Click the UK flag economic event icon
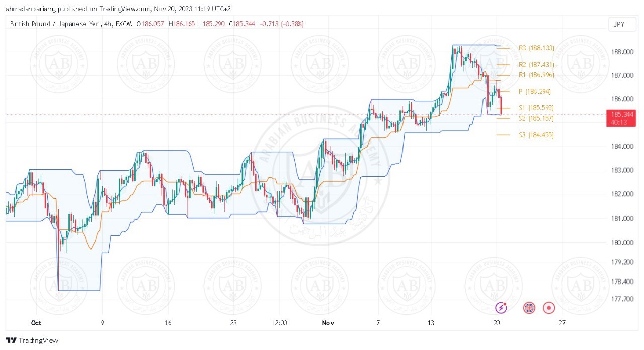Viewport: 644px width, 350px height. point(529,307)
